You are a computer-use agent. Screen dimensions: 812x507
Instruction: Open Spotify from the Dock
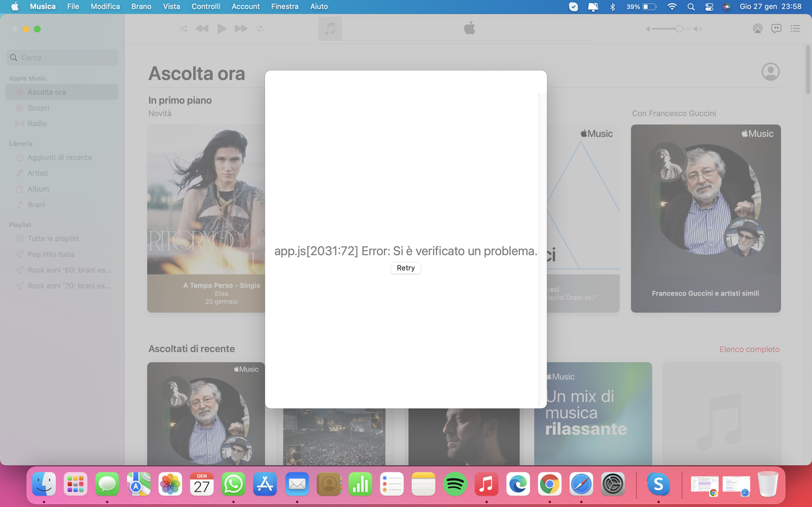tap(455, 484)
